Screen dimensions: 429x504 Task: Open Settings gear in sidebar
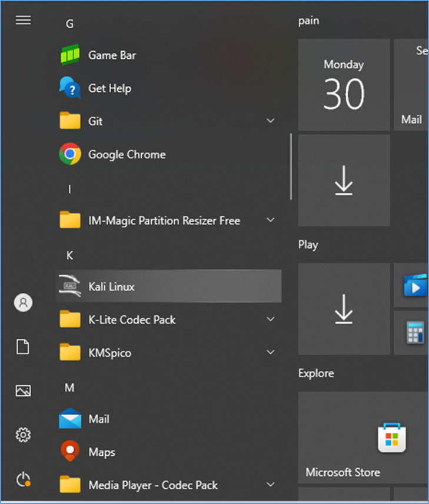23,435
